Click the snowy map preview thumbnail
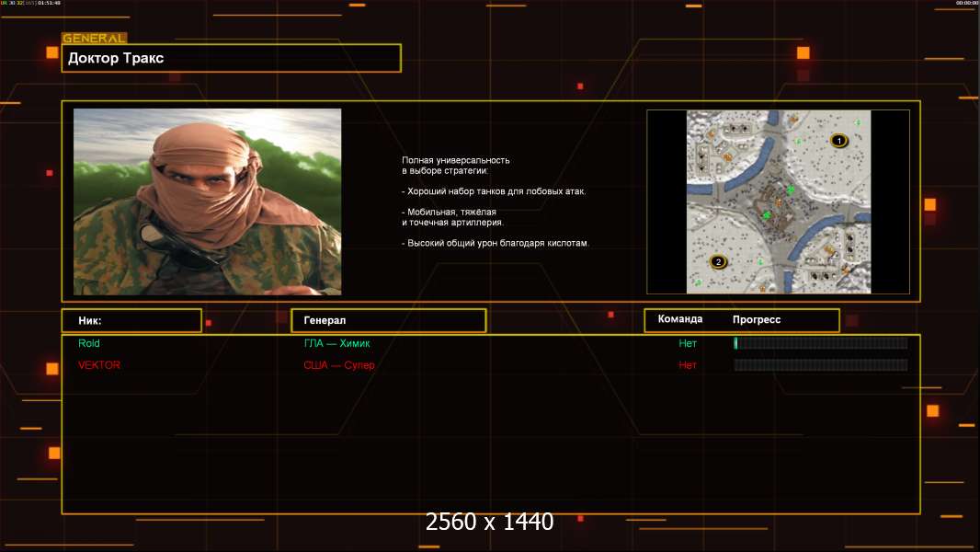Viewport: 980px width, 552px height. tap(778, 201)
